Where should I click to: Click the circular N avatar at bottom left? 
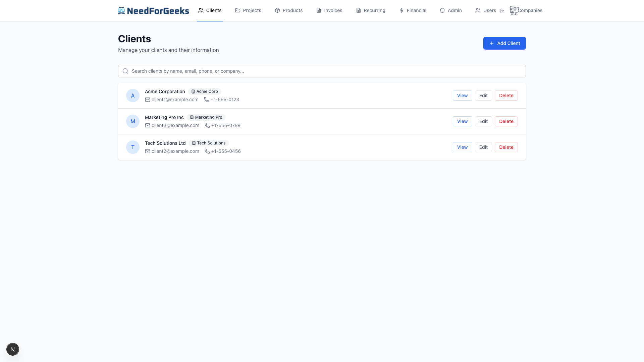tap(13, 349)
